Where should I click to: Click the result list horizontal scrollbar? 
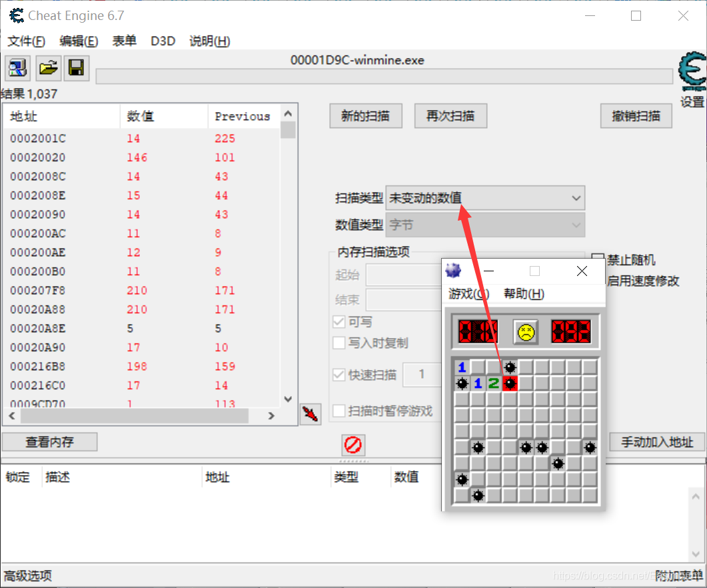pyautogui.click(x=135, y=415)
